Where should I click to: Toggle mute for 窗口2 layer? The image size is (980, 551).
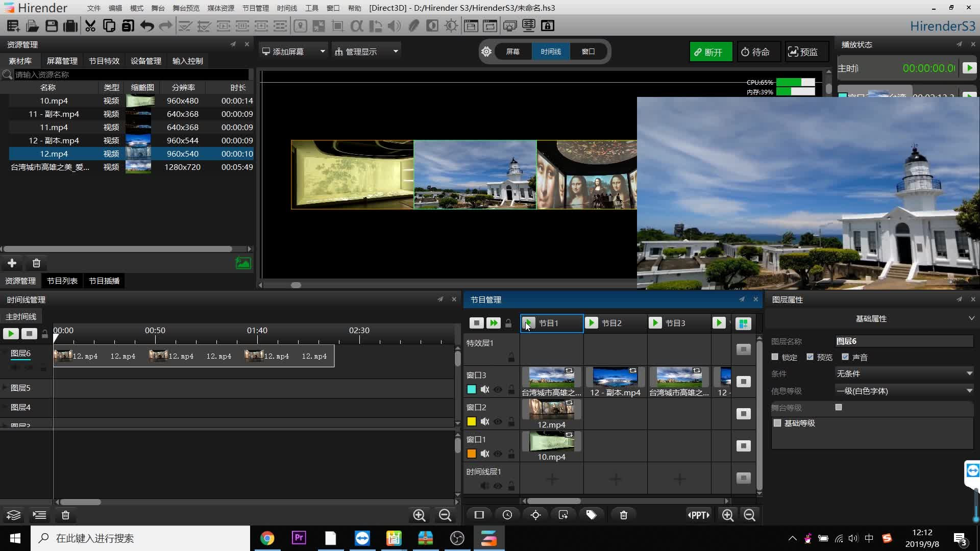tap(485, 421)
